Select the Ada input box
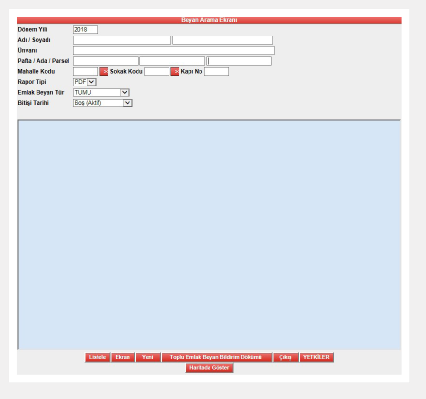The image size is (426, 399). click(172, 61)
